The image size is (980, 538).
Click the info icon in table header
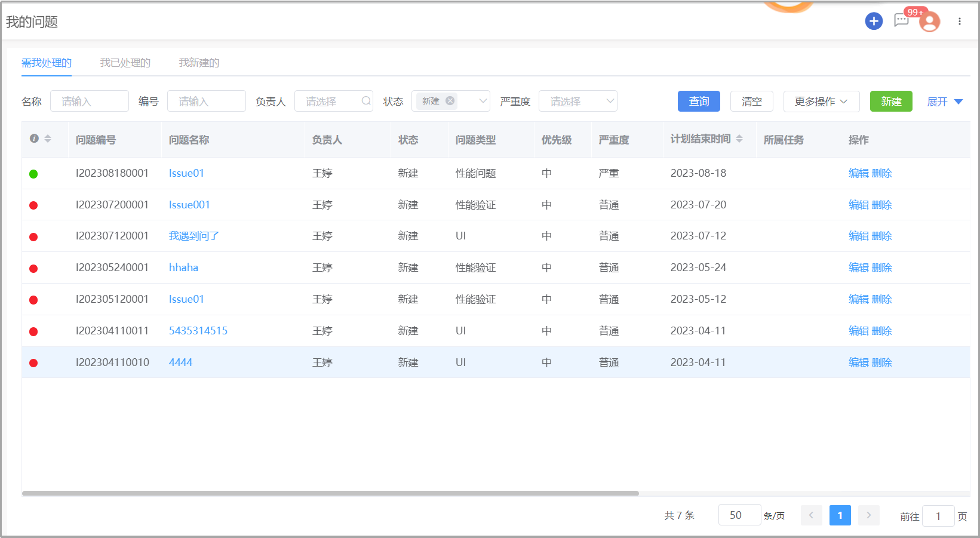pyautogui.click(x=34, y=139)
